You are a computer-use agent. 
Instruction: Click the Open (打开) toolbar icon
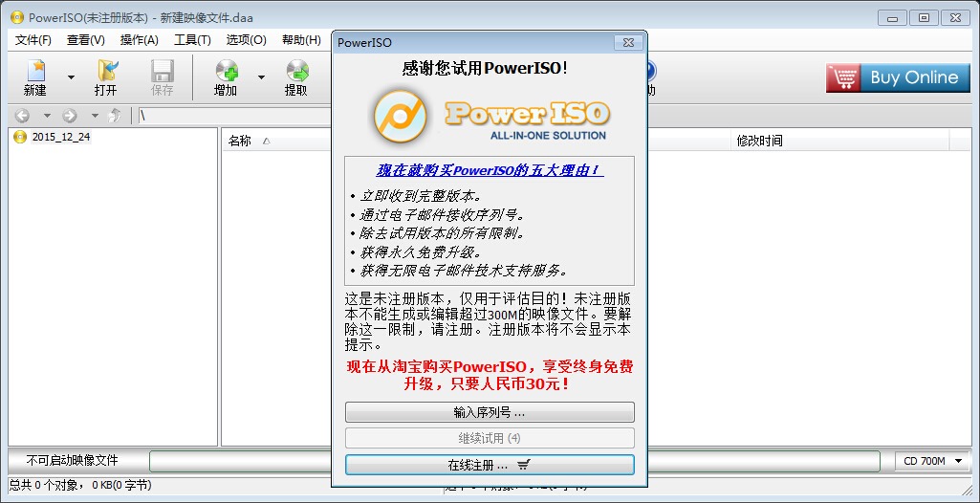click(x=105, y=77)
